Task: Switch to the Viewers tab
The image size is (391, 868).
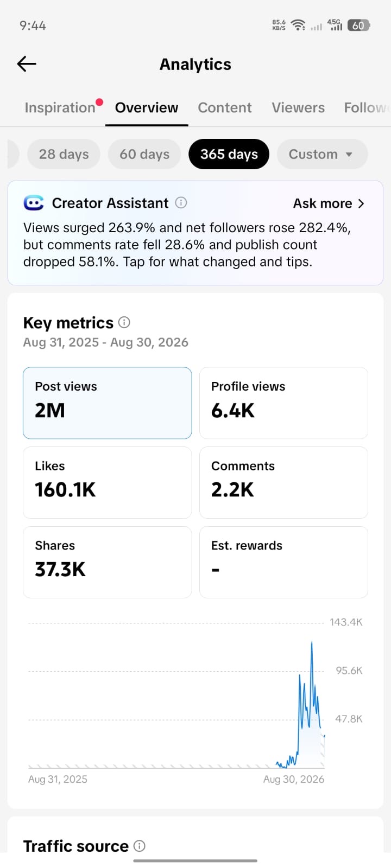Action: (298, 107)
